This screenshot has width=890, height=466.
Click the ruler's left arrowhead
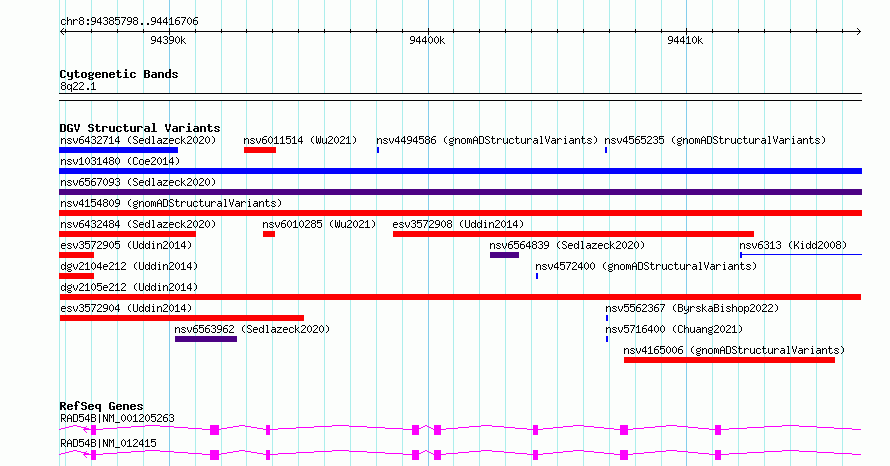pos(63,31)
